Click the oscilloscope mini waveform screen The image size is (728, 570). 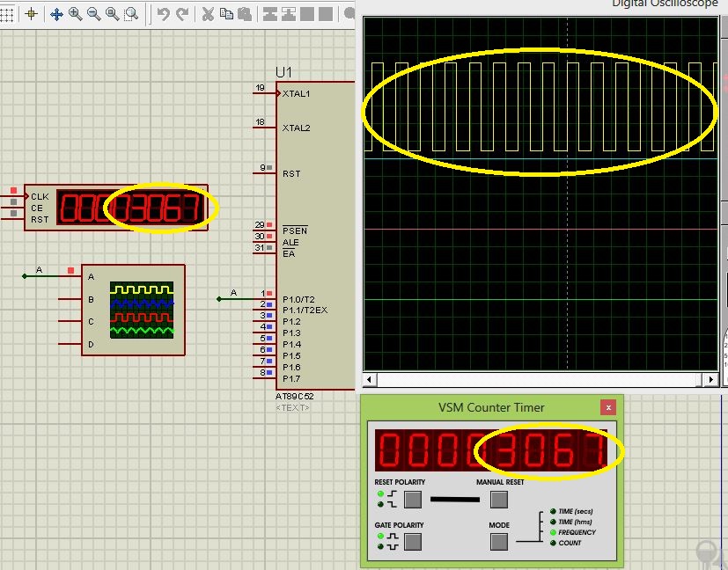[x=142, y=310]
